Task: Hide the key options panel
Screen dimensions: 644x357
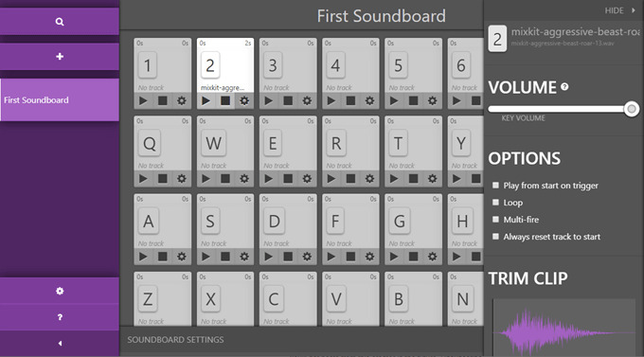Action: click(x=619, y=10)
